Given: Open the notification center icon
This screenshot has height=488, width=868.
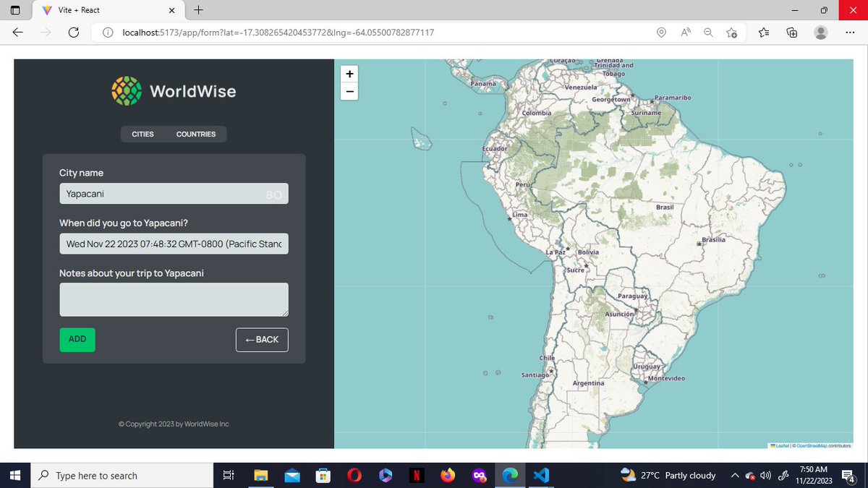Looking at the screenshot, I should tap(849, 475).
